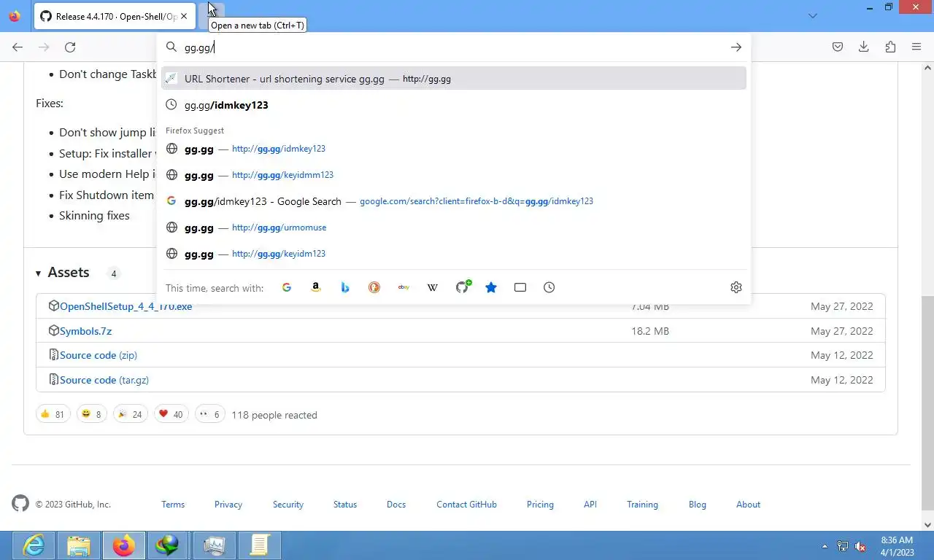Collapse the Assets section
Screen dimensions: 934x560
tap(63, 273)
